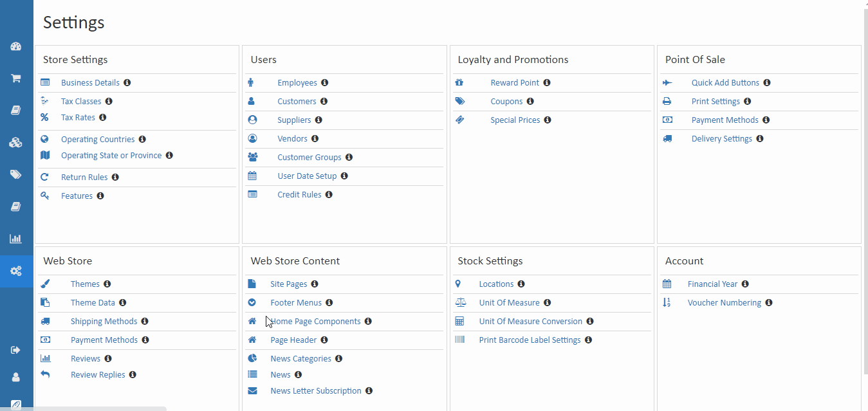Viewport: 868px width, 411px height.
Task: Show info icon next to Quick Add Buttons
Action: (767, 83)
